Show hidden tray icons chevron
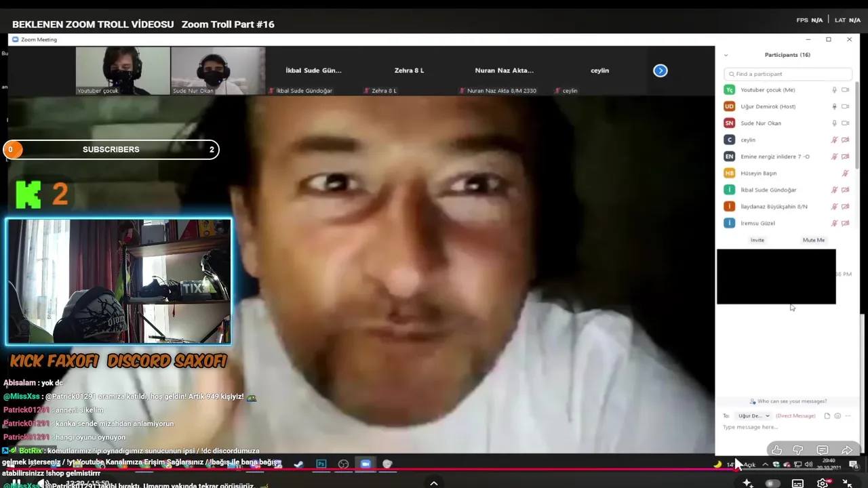This screenshot has height=488, width=868. 766,464
